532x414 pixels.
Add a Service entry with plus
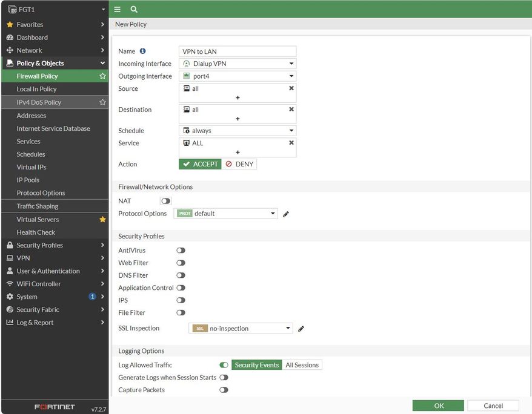[238, 152]
